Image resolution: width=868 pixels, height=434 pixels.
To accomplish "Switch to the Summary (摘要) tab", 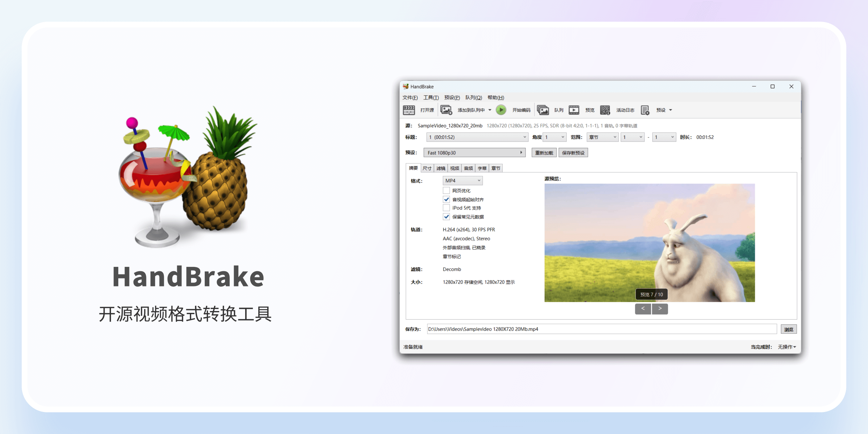I will [413, 168].
